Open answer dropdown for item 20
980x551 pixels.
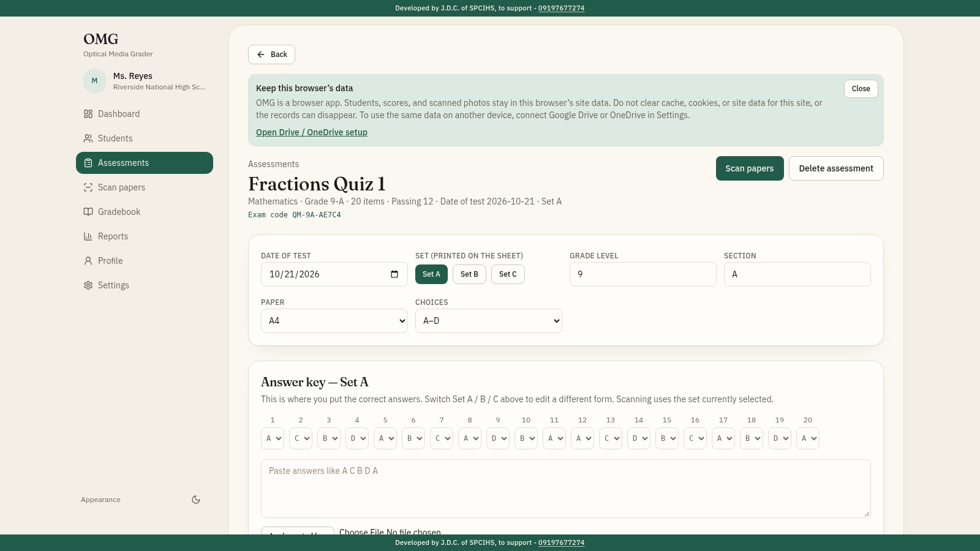click(808, 438)
